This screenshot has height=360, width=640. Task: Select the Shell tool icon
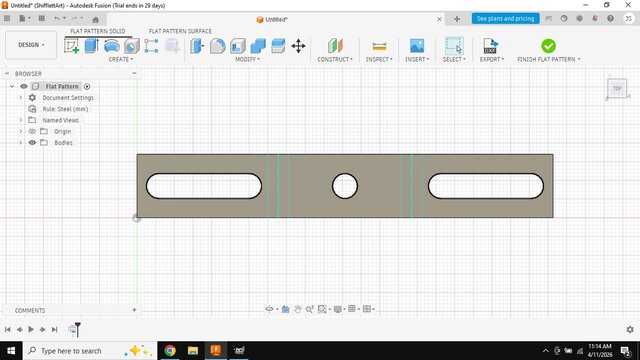(x=238, y=46)
